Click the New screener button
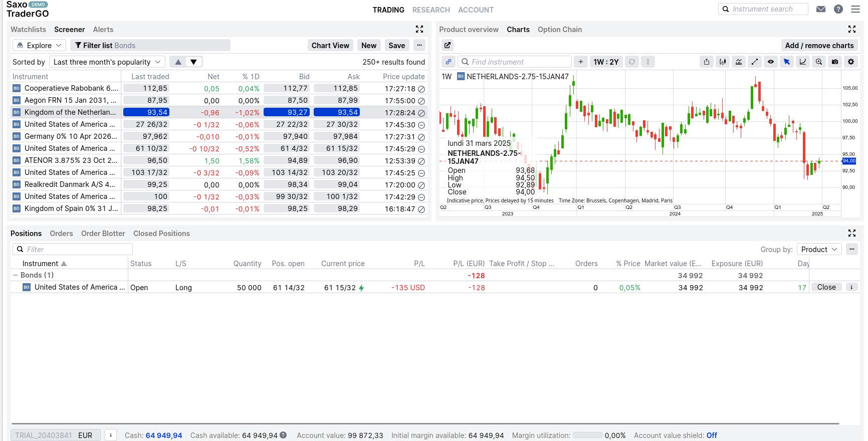This screenshot has width=868, height=441. (369, 45)
